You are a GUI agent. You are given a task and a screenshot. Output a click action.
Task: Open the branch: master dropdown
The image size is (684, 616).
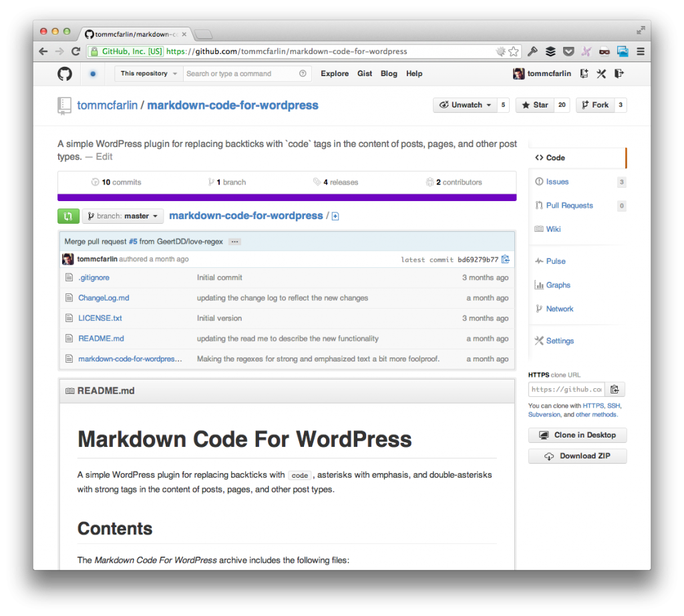[x=123, y=216]
